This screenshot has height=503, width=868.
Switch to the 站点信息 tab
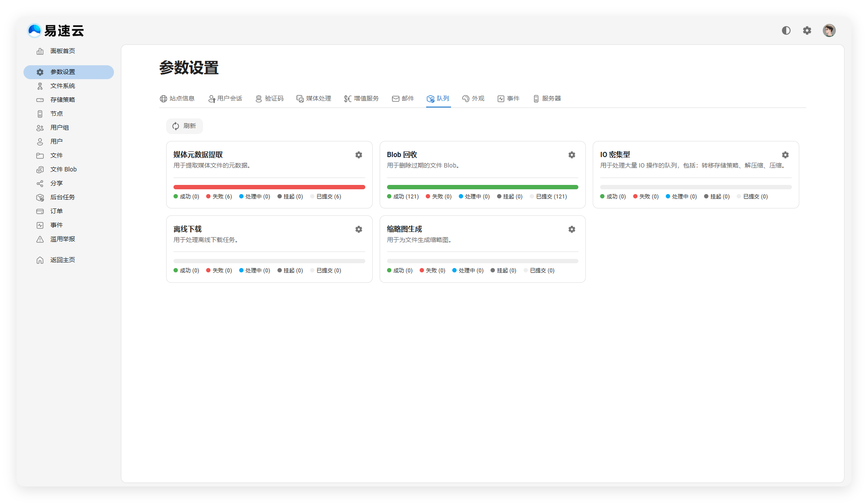click(177, 99)
